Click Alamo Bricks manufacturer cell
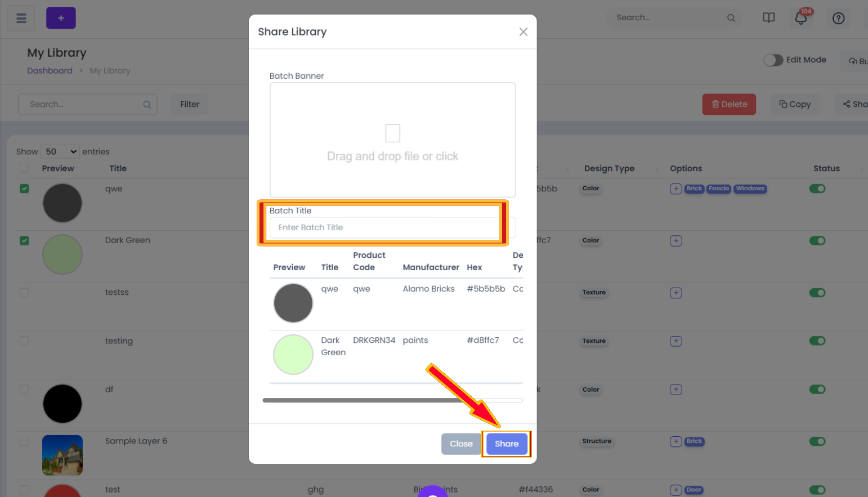 (428, 289)
